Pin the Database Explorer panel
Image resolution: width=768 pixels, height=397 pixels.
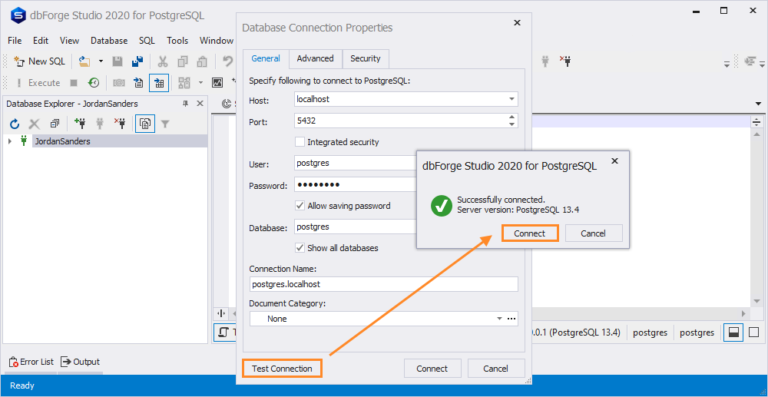186,103
